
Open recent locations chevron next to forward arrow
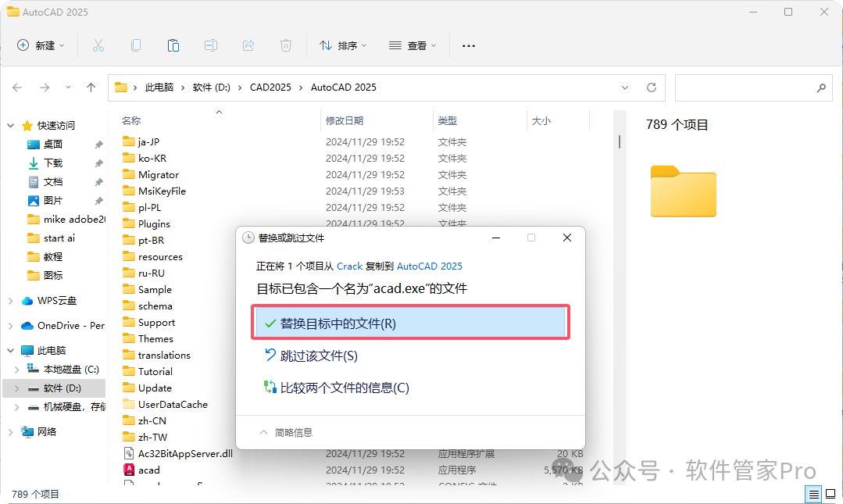pos(68,88)
